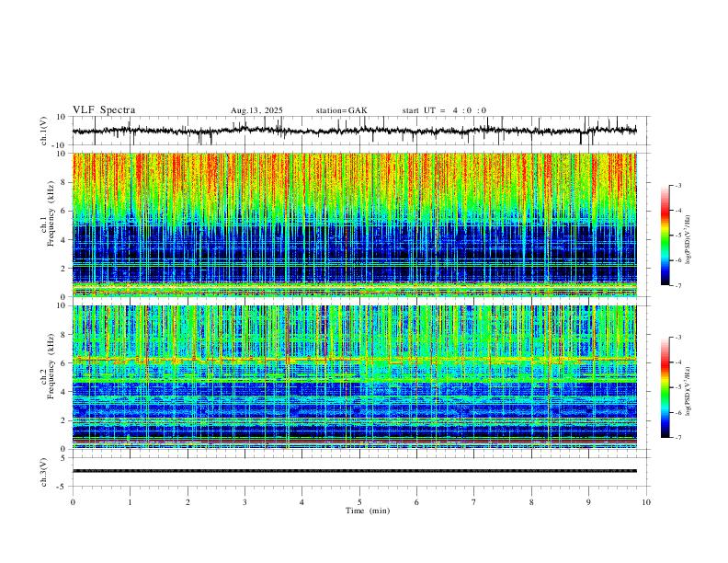Click the time axis tick label '4'
The width and height of the screenshot is (728, 563).
coord(301,502)
